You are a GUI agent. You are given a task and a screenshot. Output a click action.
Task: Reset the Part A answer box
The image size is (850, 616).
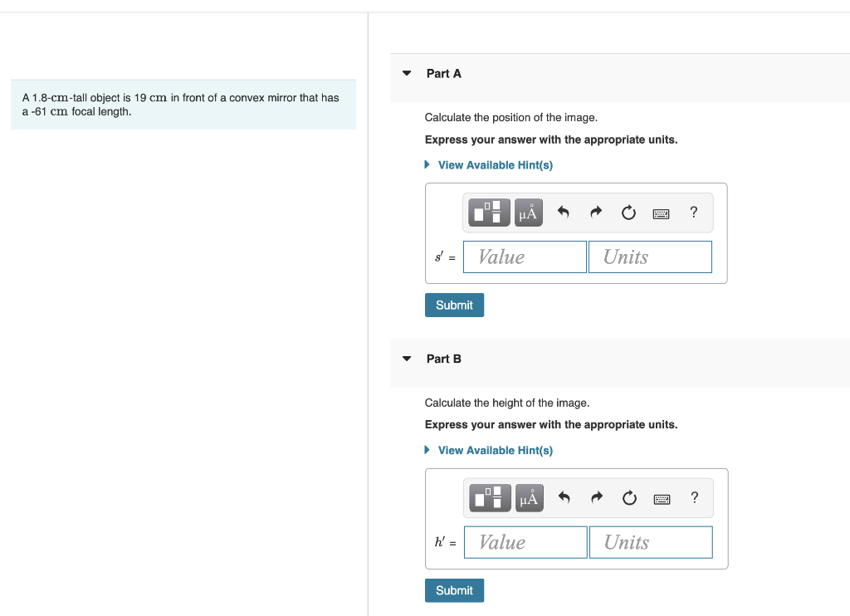coord(628,212)
